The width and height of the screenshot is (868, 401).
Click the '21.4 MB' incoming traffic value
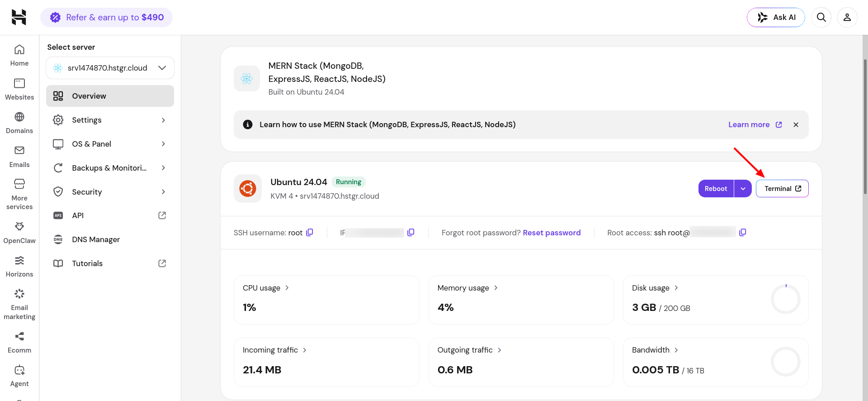(x=262, y=370)
